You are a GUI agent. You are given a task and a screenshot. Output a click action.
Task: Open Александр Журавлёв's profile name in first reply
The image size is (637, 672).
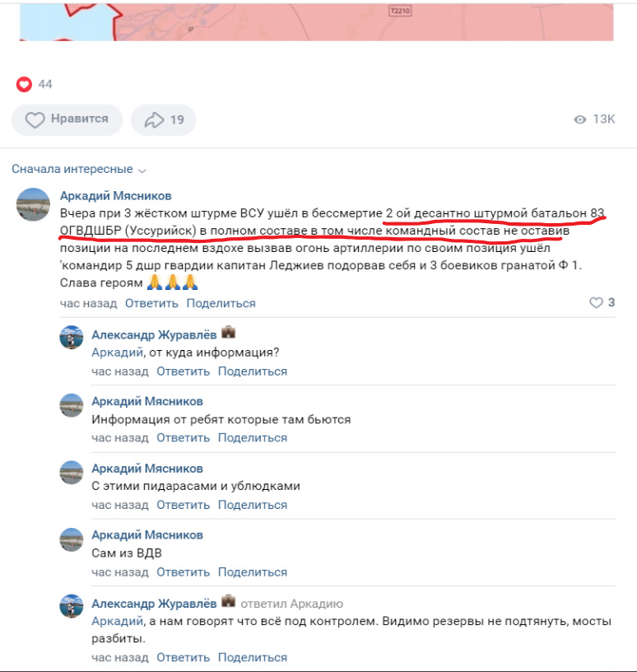point(154,334)
